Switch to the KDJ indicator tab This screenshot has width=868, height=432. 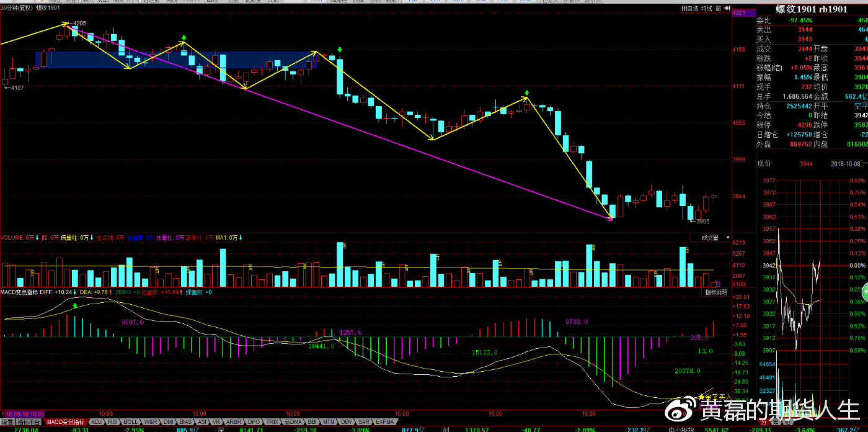96,421
